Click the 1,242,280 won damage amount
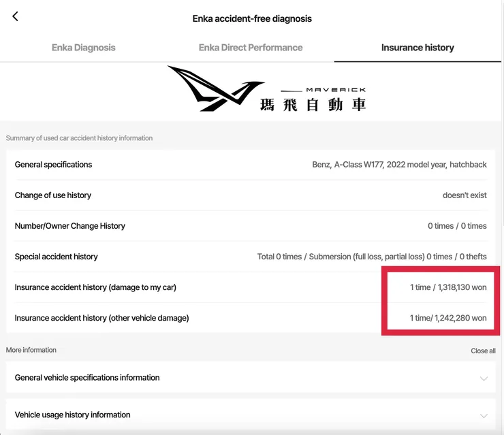 [x=448, y=318]
